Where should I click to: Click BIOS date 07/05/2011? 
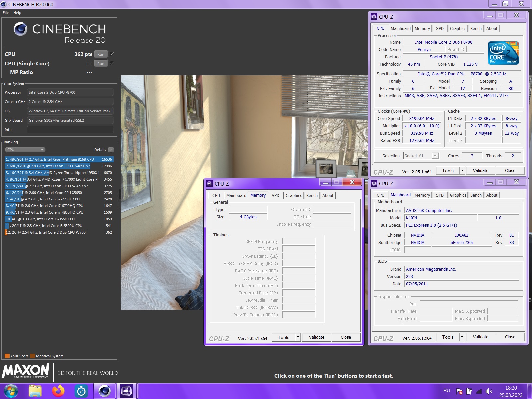click(x=462, y=284)
